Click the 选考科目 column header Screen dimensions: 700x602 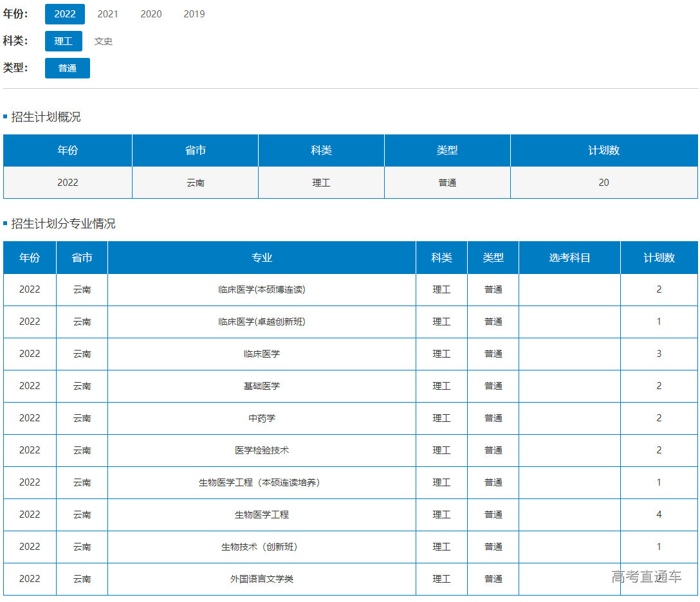pyautogui.click(x=569, y=258)
